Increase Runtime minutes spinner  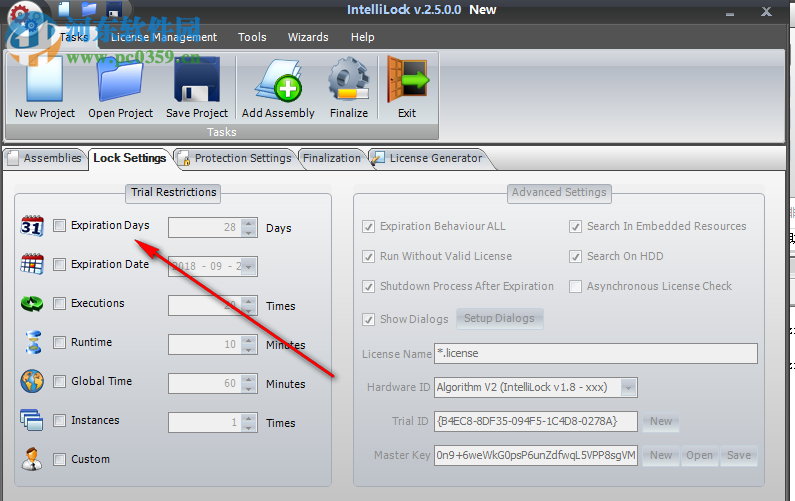[x=248, y=340]
